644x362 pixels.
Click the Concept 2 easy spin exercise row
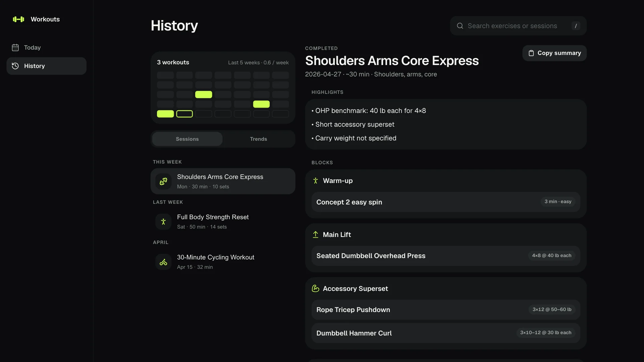coord(446,202)
